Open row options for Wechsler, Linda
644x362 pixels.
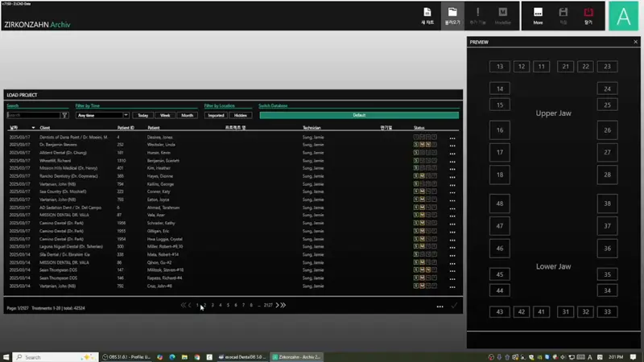(x=452, y=146)
